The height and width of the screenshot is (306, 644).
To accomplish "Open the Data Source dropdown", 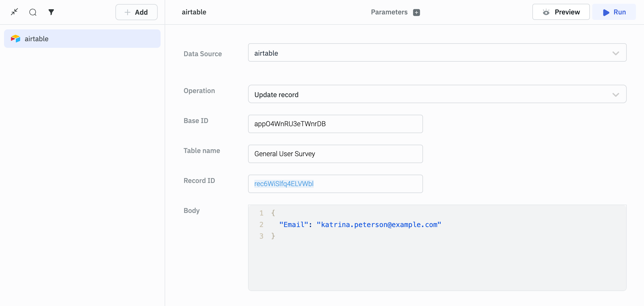I will tap(437, 53).
